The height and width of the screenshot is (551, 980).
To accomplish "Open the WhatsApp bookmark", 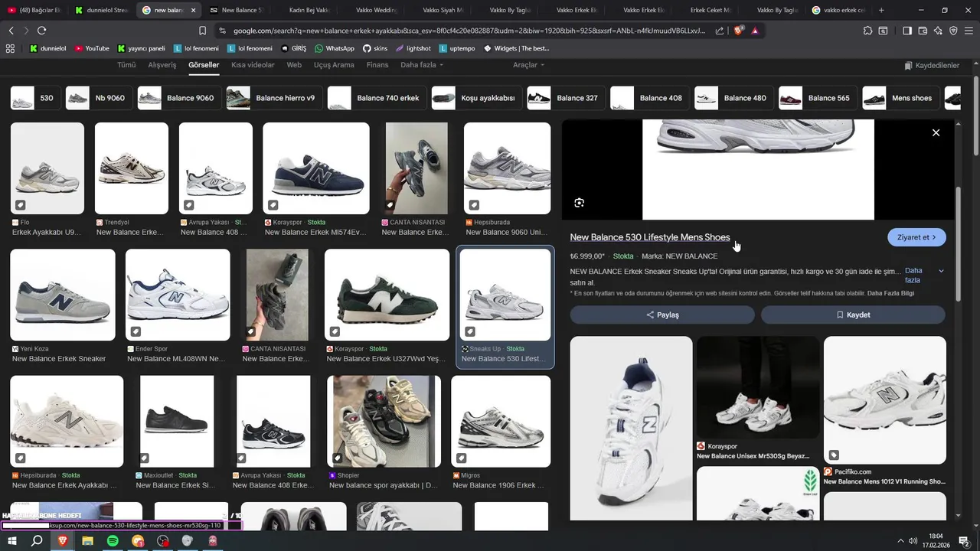I will [x=335, y=48].
